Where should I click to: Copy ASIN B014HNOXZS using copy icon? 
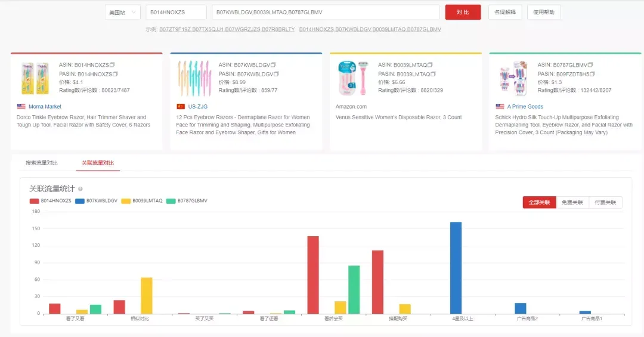click(113, 65)
